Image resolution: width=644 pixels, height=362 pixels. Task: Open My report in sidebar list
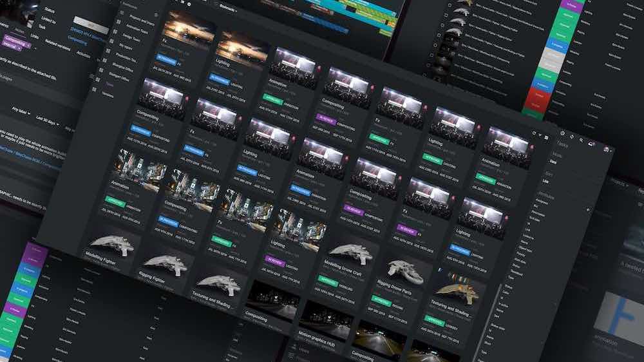coord(126,46)
